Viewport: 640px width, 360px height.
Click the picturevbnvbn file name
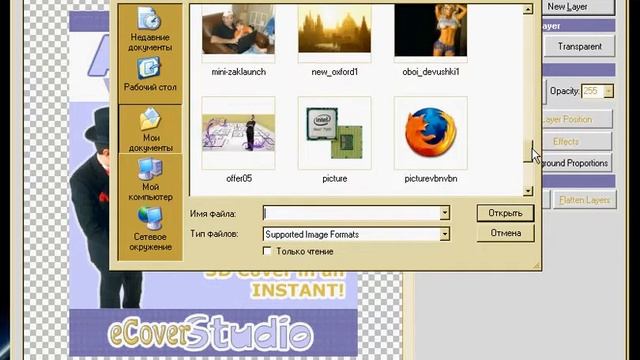pos(431,179)
